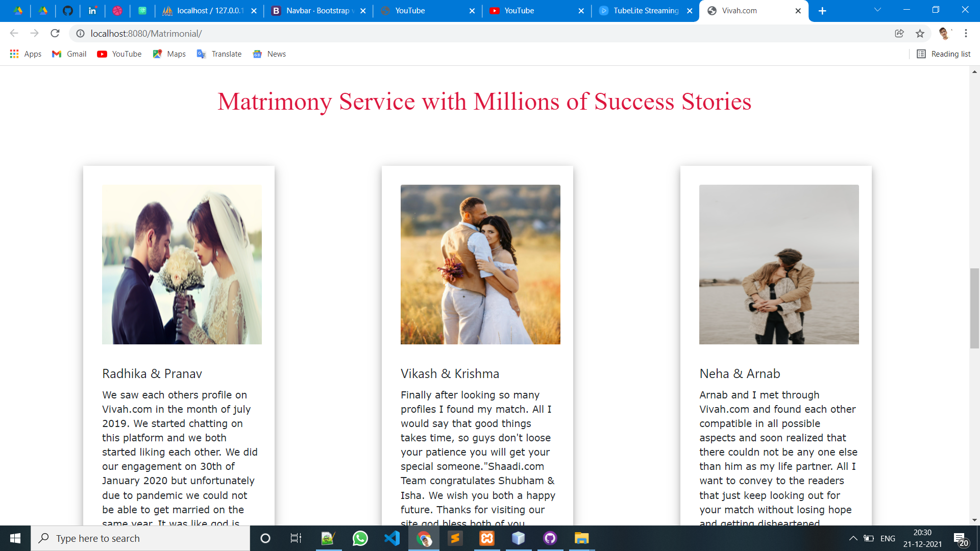Open the Reading list button
980x551 pixels.
(943, 54)
